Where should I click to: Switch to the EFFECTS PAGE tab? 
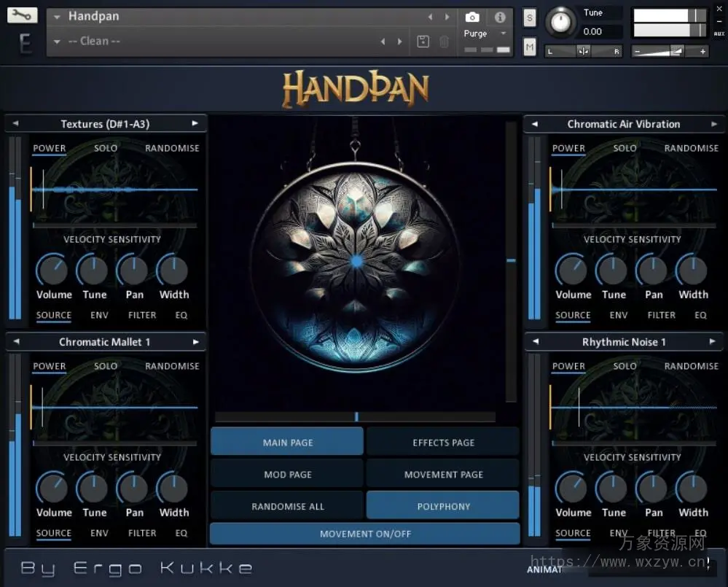point(443,442)
